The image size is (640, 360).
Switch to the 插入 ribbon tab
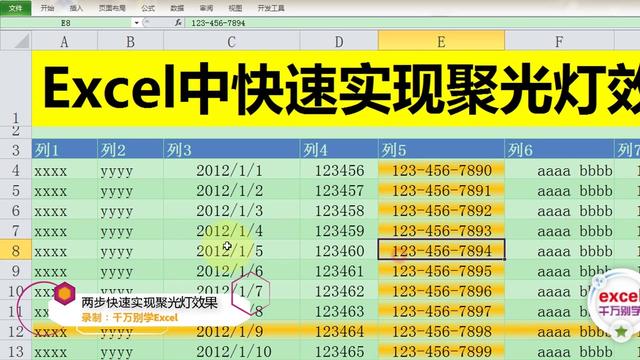point(76,8)
